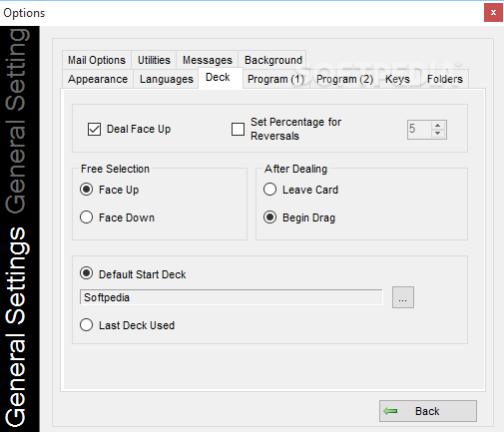Screen dimensions: 504x432
Task: Select Face Down radio option
Action: pyautogui.click(x=86, y=217)
